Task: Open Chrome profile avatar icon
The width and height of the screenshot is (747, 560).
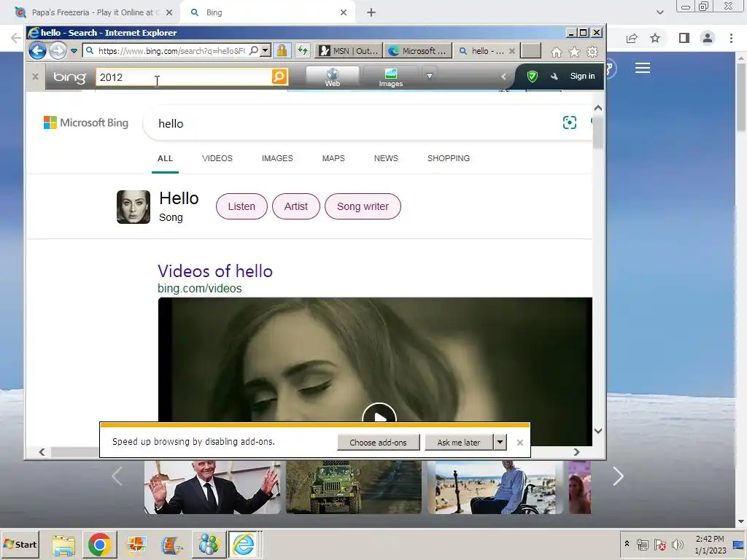Action: [708, 38]
